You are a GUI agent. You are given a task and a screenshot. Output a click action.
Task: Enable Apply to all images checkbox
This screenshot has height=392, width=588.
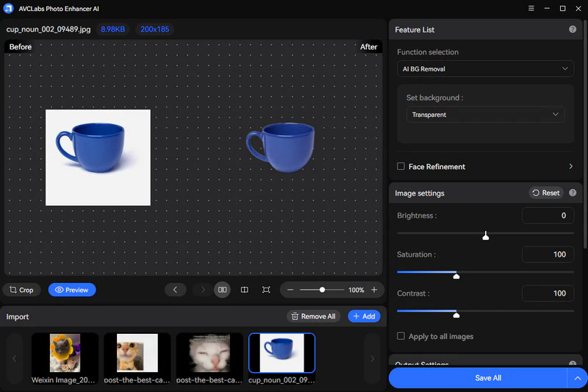click(x=401, y=335)
